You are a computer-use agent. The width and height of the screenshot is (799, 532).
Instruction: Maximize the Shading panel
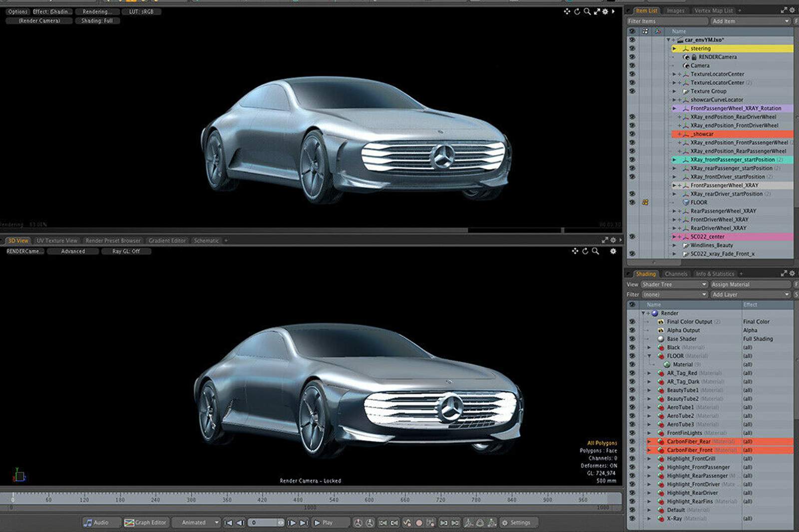click(784, 273)
